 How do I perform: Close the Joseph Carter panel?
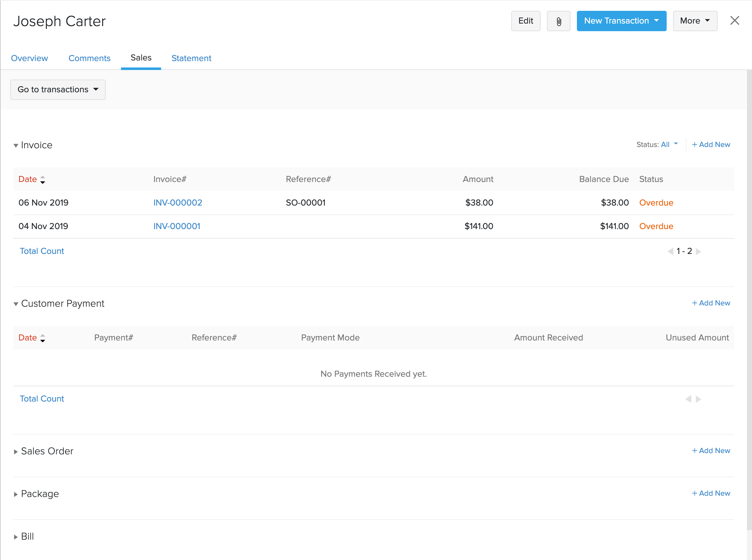[734, 21]
